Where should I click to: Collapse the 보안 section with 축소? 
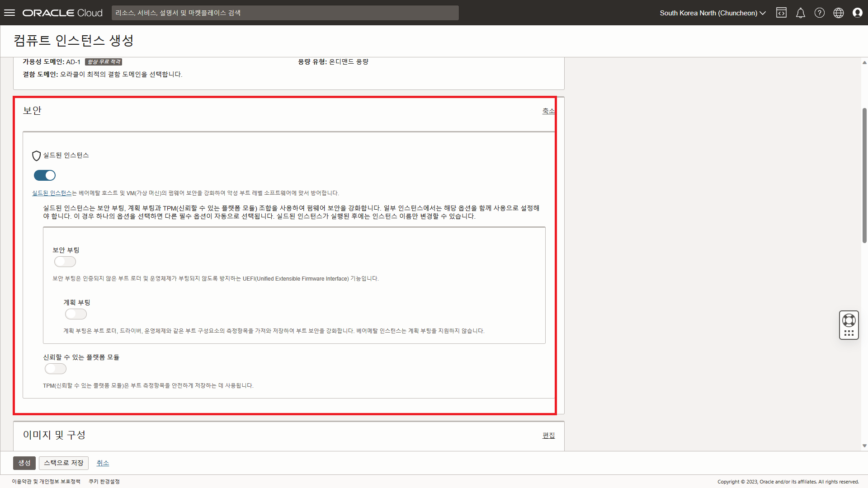pos(548,111)
